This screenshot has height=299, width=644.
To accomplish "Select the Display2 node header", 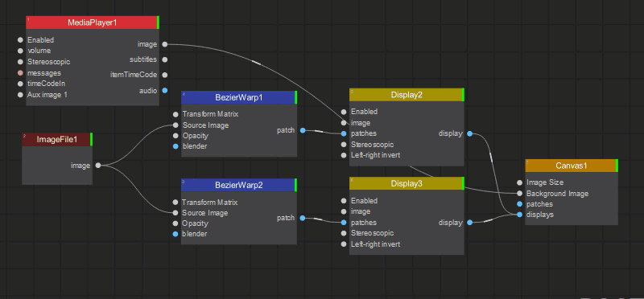I will coord(407,95).
